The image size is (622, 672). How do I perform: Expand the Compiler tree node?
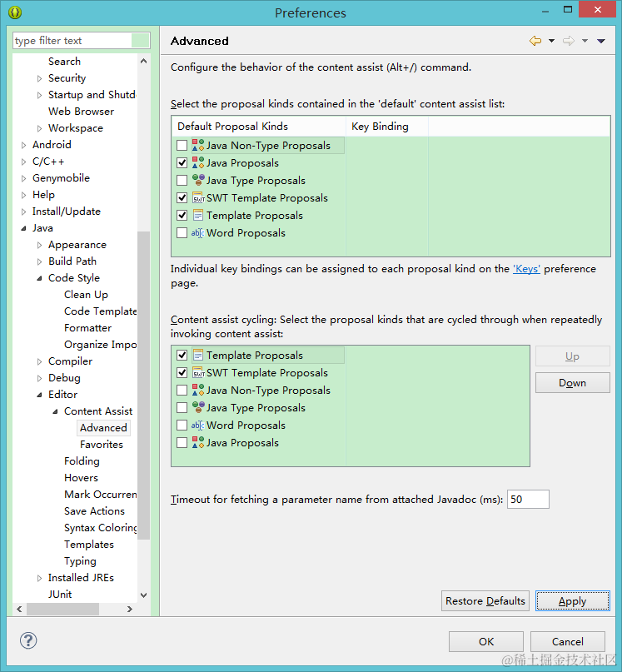click(x=39, y=361)
